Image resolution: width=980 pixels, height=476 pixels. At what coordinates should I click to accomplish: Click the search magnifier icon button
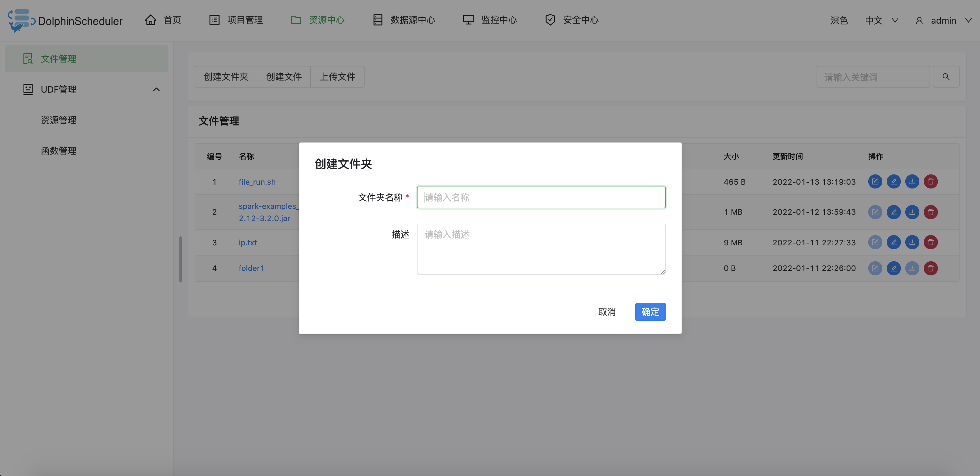[x=946, y=77]
